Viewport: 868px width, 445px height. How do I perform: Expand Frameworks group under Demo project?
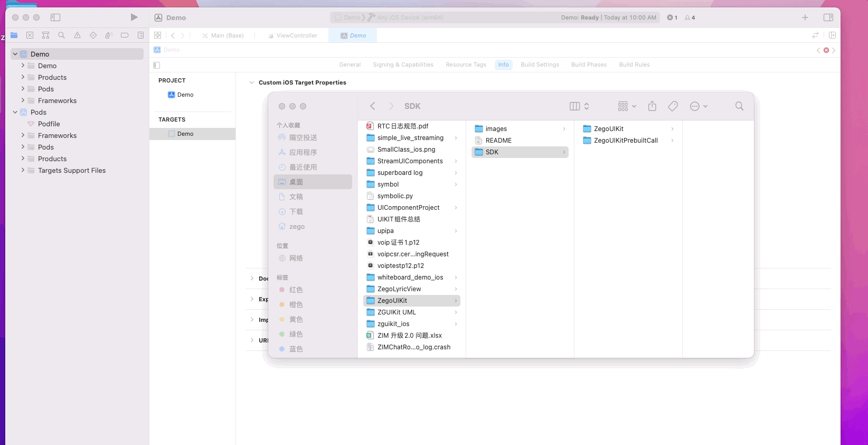23,100
